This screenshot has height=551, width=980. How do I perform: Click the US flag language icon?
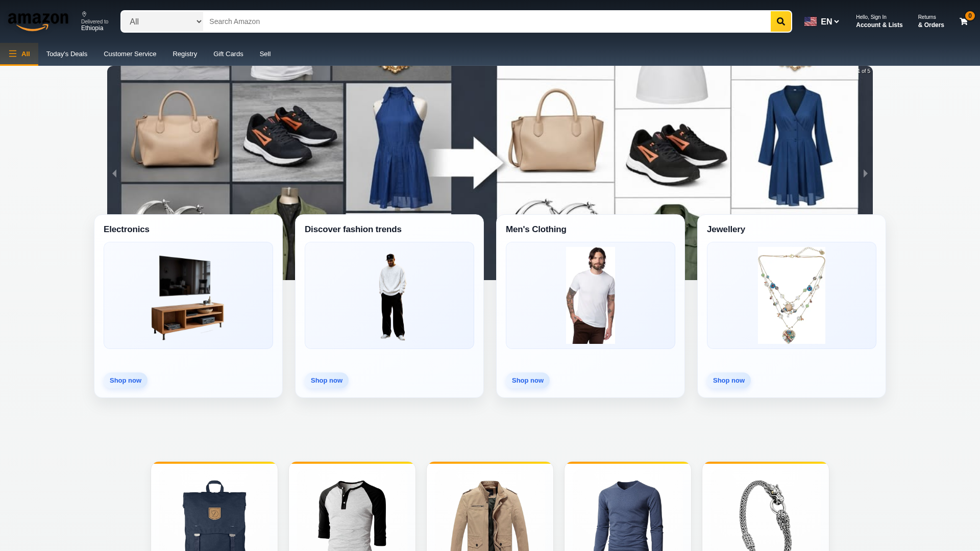pyautogui.click(x=811, y=21)
